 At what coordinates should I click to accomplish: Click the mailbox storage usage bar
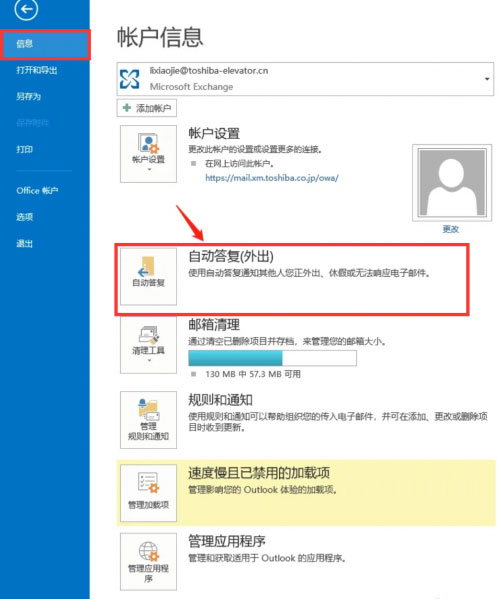point(272,358)
